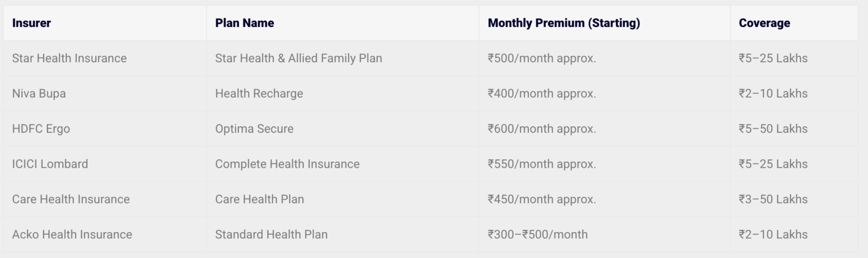Viewport: 868px width, 258px height.
Task: Click the ₹600/month approx. premium
Action: [x=541, y=129]
